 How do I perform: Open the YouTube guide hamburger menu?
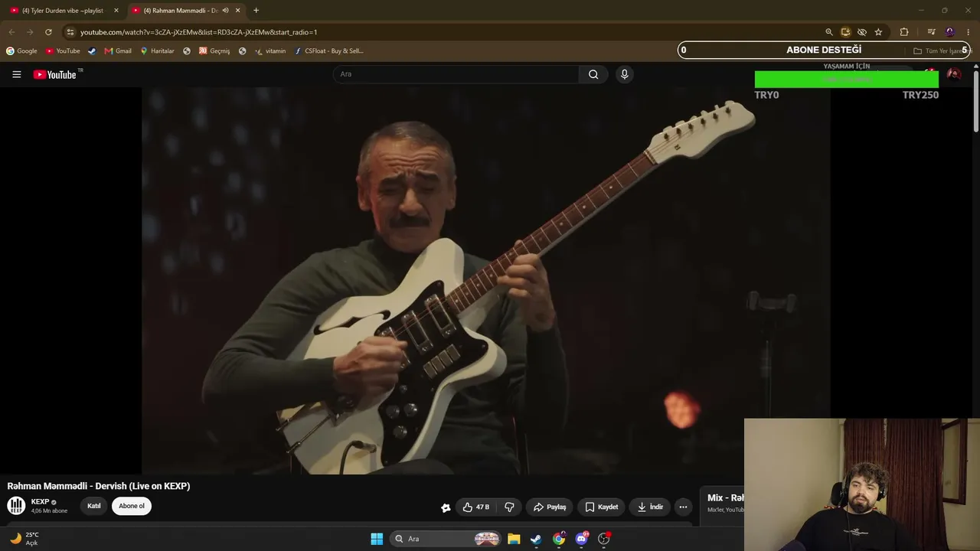[x=16, y=74]
